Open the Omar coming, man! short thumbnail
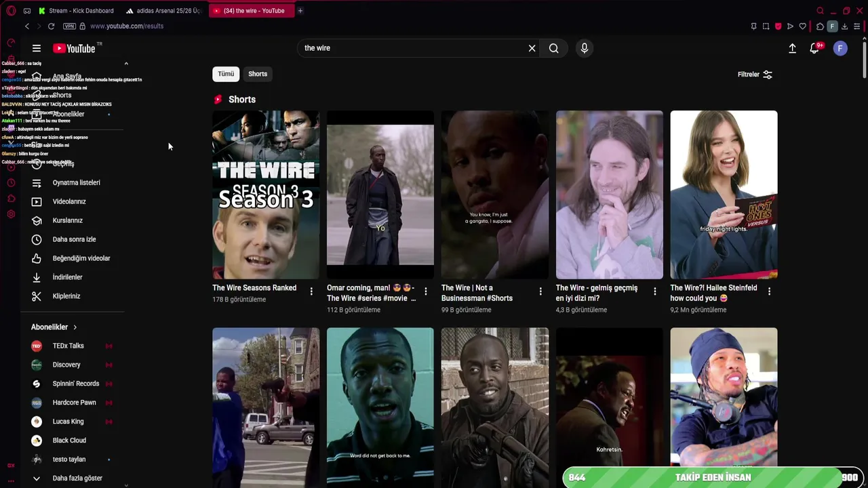 380,195
